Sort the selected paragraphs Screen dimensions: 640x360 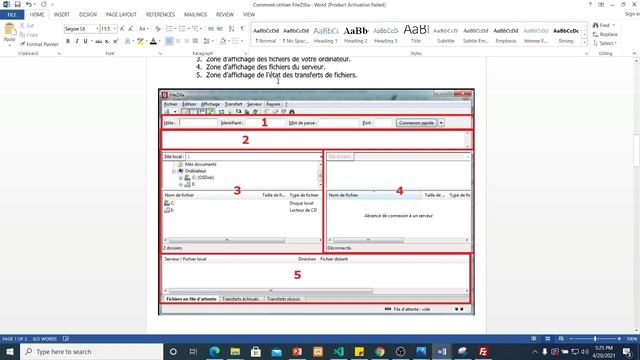pyautogui.click(x=231, y=29)
